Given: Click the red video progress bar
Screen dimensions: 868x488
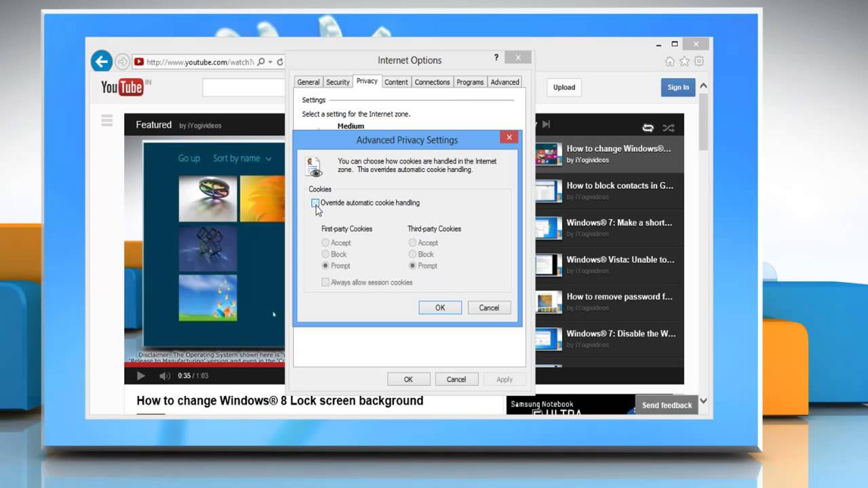Looking at the screenshot, I should pyautogui.click(x=204, y=365).
